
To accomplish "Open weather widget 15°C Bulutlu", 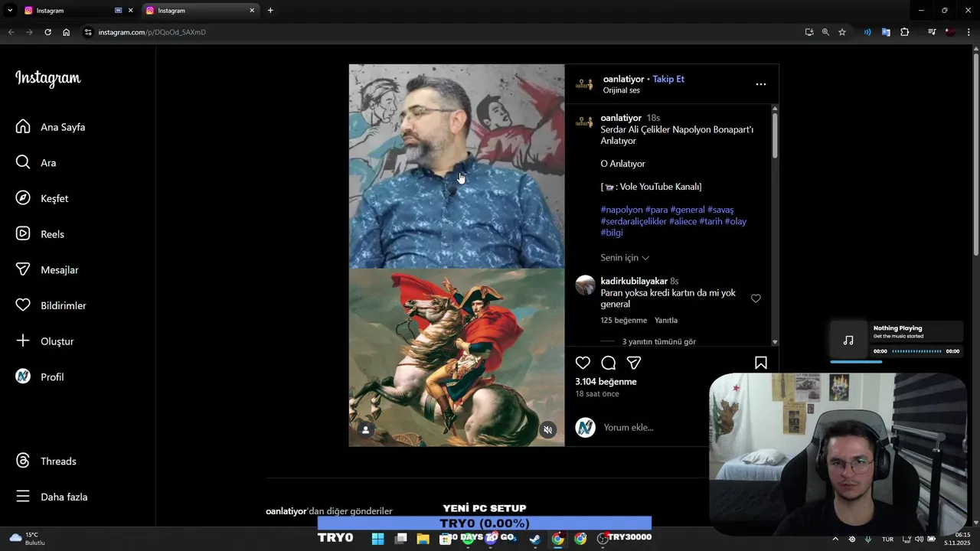I will [26, 539].
